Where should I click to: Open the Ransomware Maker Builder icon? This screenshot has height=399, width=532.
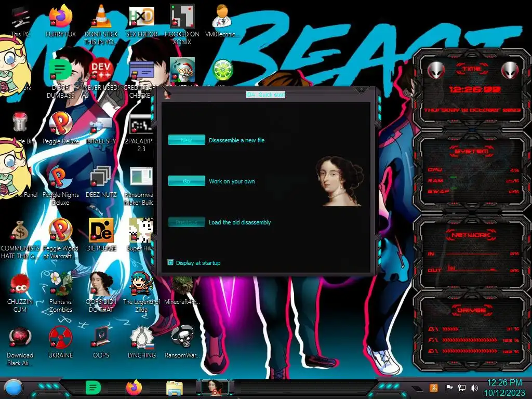(141, 177)
